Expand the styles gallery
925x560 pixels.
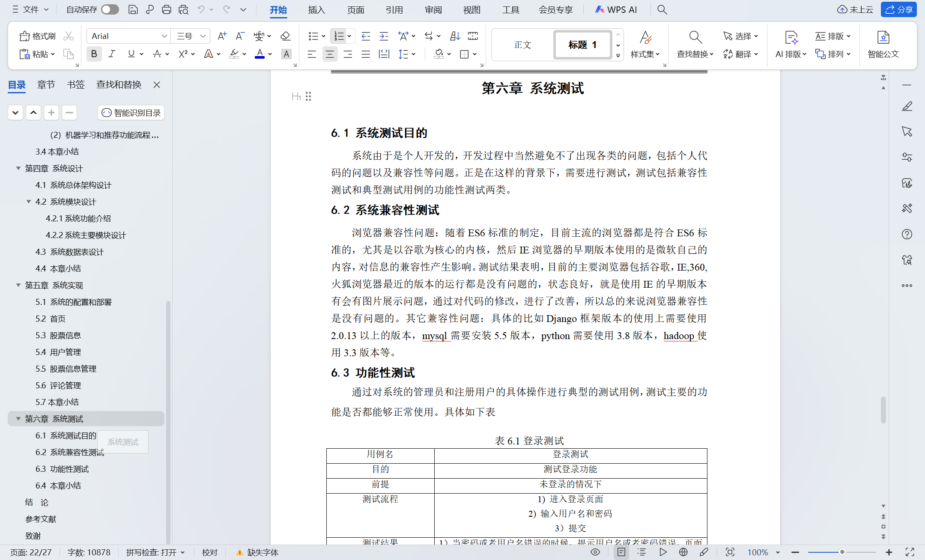pyautogui.click(x=618, y=56)
